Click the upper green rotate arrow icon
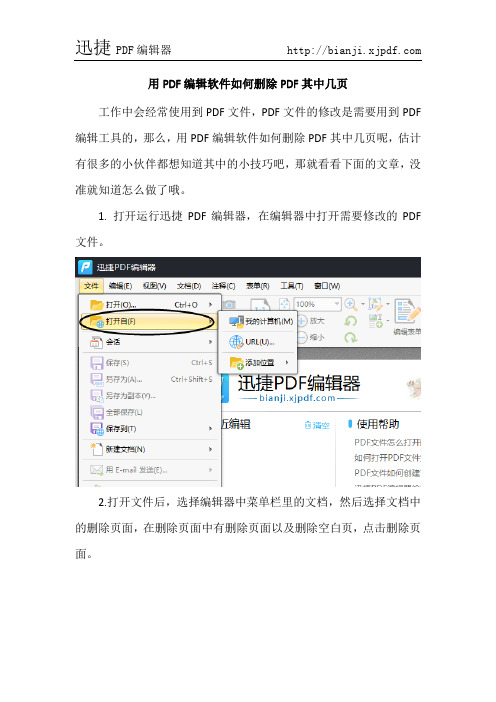The image size is (496, 702). click(x=351, y=321)
